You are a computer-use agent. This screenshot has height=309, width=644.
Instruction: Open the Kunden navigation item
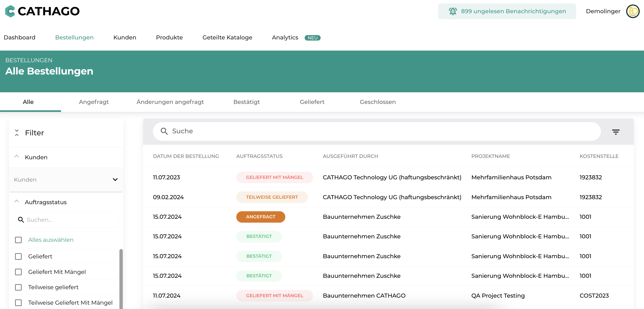pyautogui.click(x=125, y=38)
